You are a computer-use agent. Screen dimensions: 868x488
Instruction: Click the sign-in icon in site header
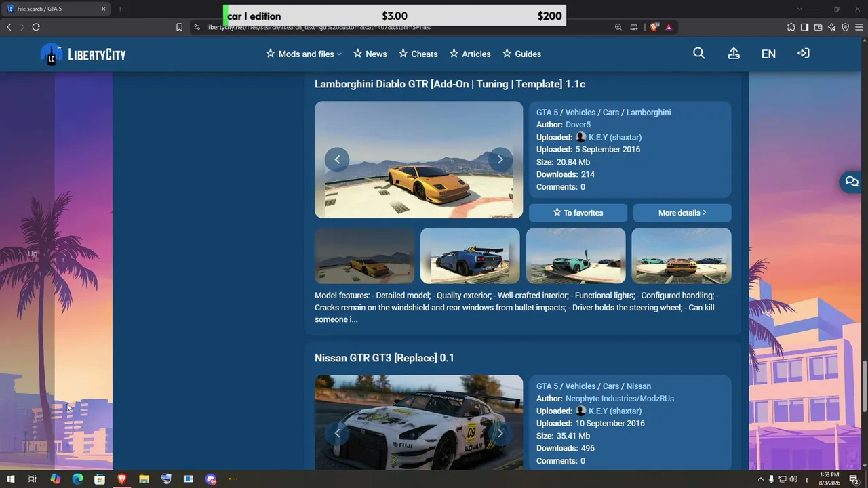click(804, 54)
